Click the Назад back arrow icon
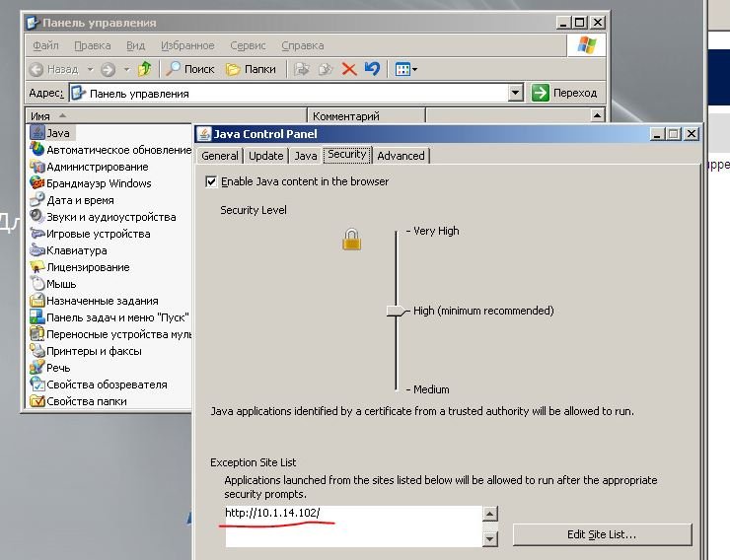This screenshot has height=560, width=730. pos(36,70)
